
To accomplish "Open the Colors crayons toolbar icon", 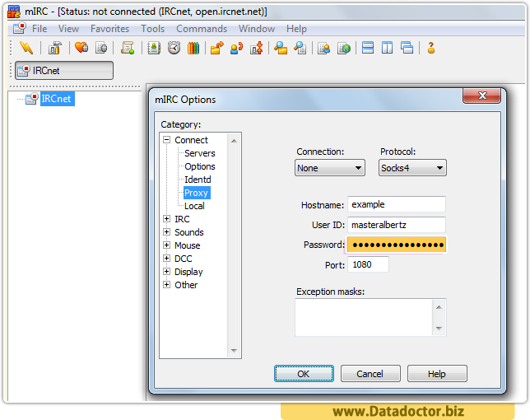I will point(193,48).
